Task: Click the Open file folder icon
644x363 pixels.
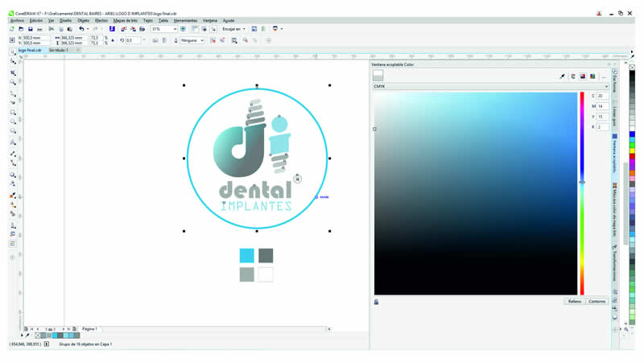Action: [x=21, y=29]
